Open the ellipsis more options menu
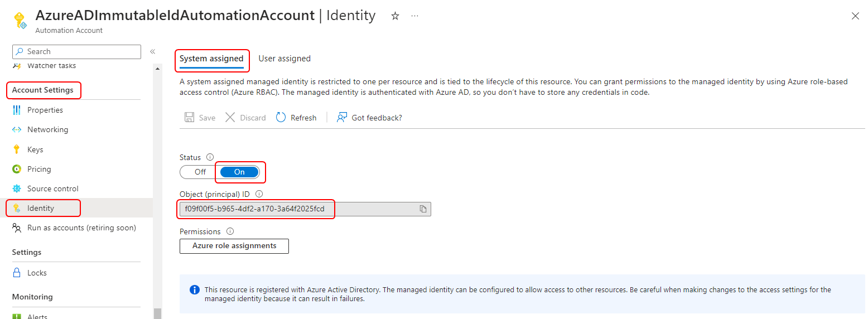This screenshot has width=868, height=319. coord(414,16)
